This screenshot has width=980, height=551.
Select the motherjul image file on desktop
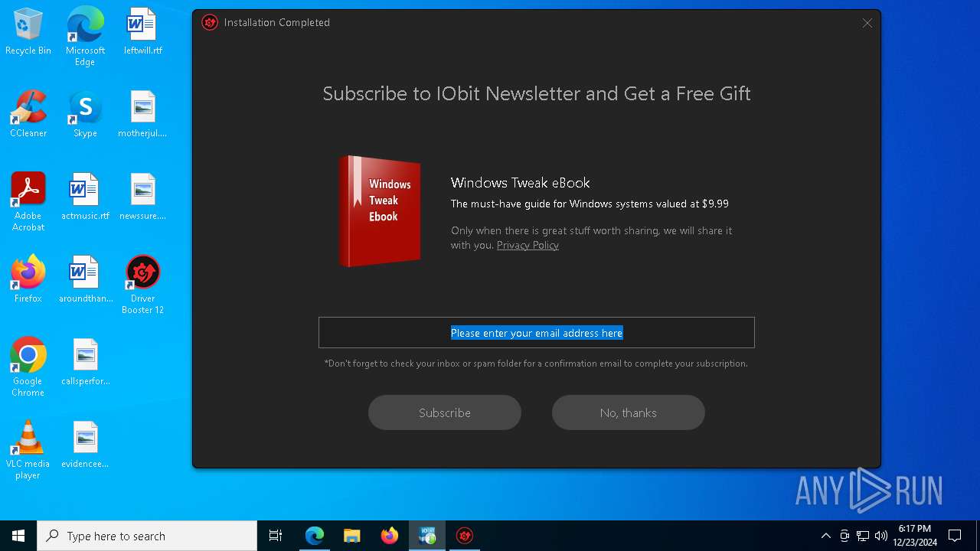tap(143, 115)
